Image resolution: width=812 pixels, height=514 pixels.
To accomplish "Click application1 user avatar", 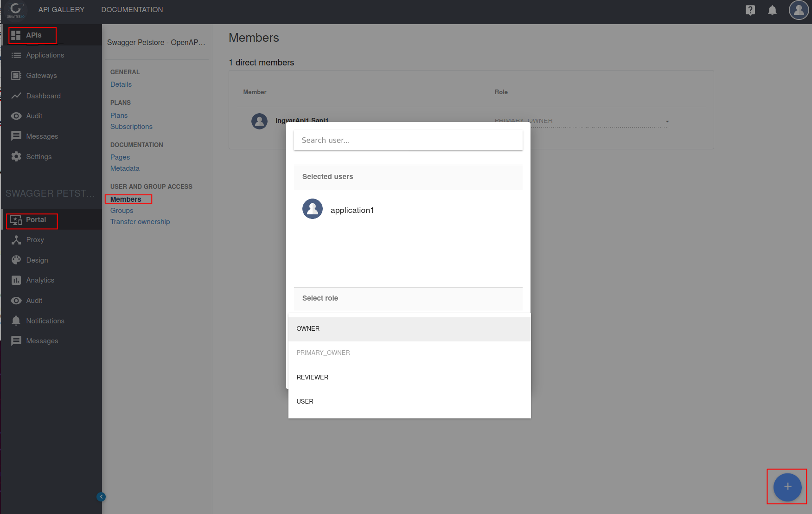I will coord(313,209).
